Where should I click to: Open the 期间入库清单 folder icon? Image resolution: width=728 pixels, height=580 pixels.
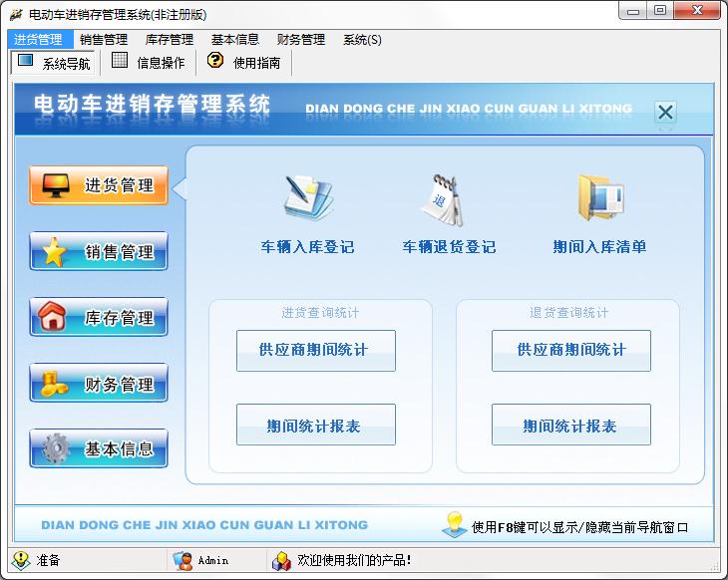click(x=600, y=197)
